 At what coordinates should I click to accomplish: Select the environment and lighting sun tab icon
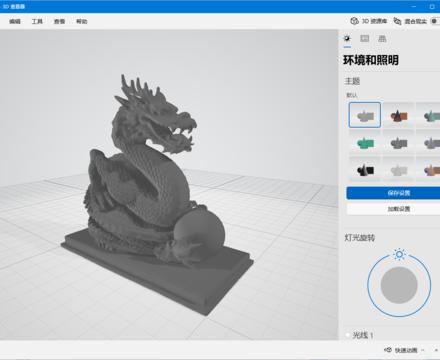coord(347,38)
